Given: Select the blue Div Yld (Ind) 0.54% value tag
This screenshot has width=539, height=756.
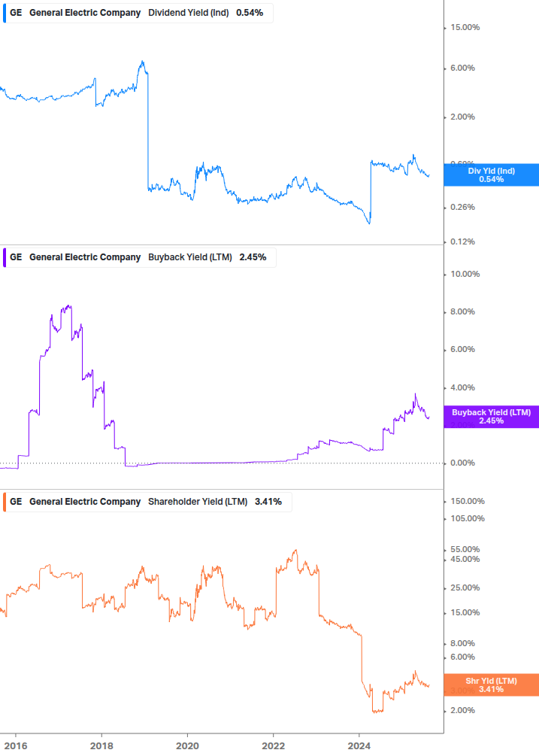Looking at the screenshot, I should click(492, 175).
